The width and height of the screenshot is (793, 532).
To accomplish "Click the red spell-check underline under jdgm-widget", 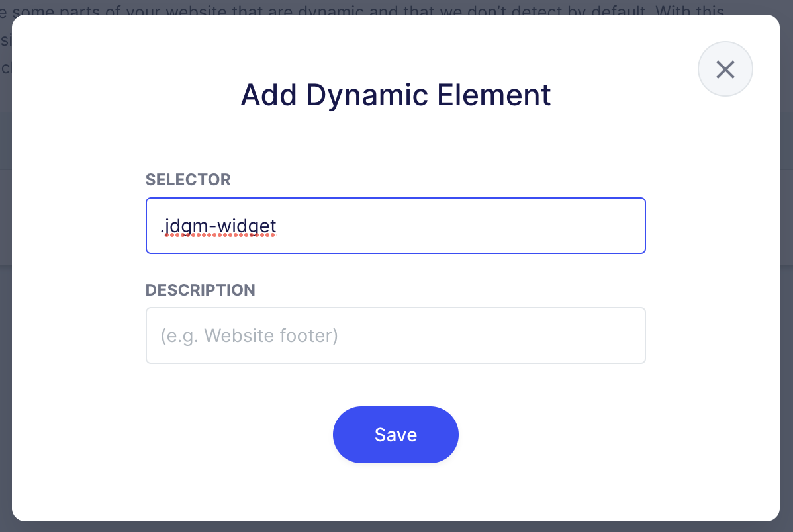I will click(x=220, y=234).
